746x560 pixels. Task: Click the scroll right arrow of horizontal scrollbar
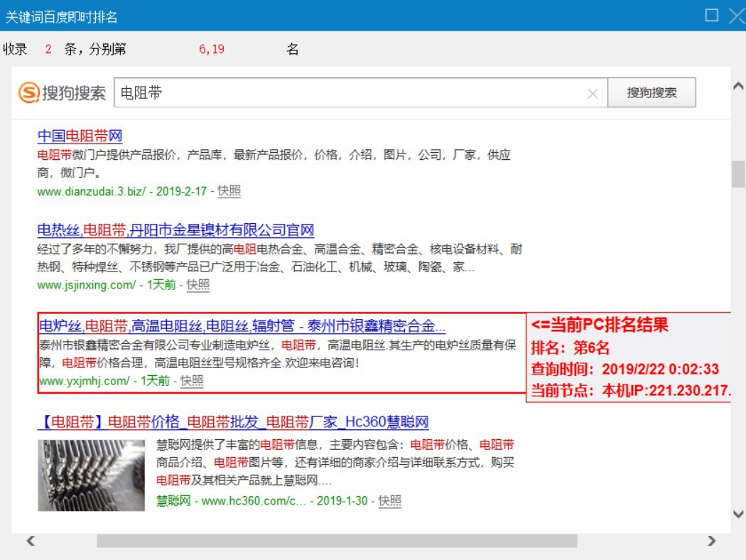point(712,541)
